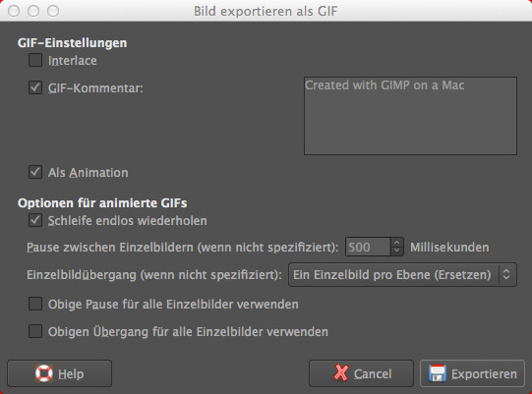This screenshot has width=532, height=394.
Task: Click the floppy disk Exportieren icon
Action: [x=438, y=373]
